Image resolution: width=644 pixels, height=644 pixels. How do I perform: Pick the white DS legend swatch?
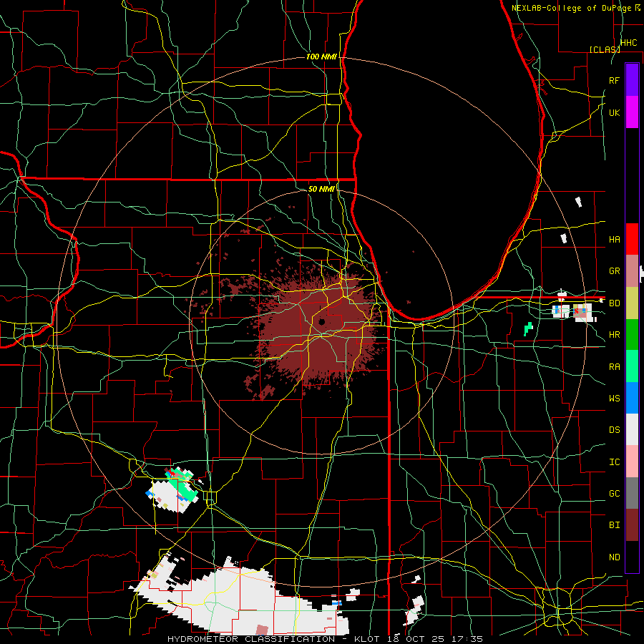pyautogui.click(x=632, y=429)
